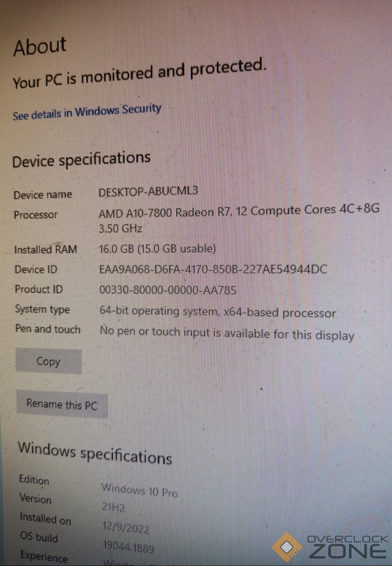Select the device name DESKTOP-ABUCML3 text
Viewport: 392px width, 566px height.
click(148, 191)
